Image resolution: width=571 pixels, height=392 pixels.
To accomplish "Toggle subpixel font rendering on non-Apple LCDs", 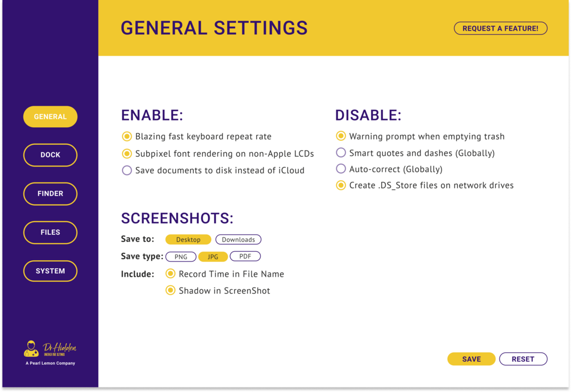I will 127,153.
